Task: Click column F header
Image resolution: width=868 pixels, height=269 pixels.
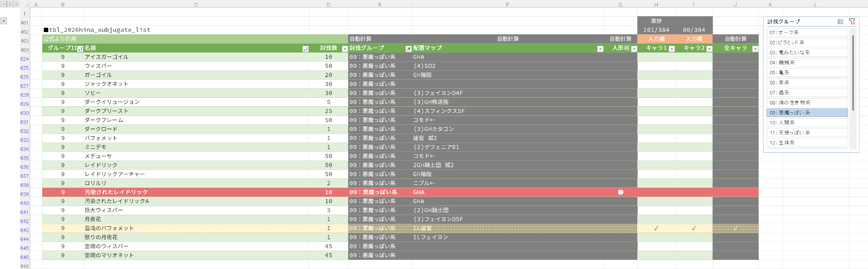Action: tap(507, 5)
